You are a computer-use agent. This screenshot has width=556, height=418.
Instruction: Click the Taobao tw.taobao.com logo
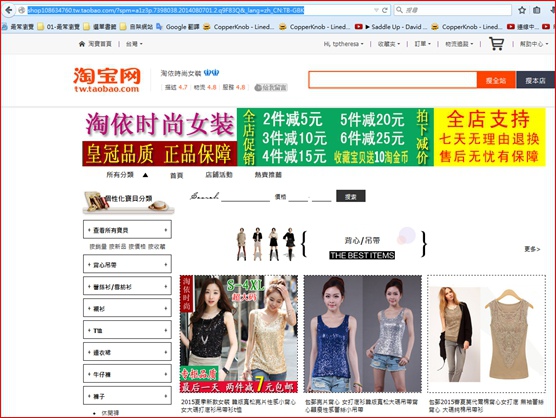click(x=107, y=80)
